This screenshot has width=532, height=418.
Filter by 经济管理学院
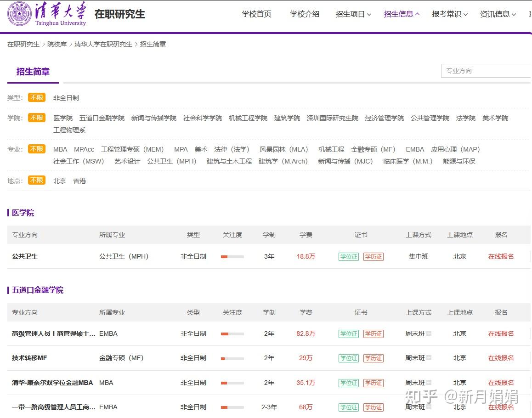pyautogui.click(x=385, y=118)
